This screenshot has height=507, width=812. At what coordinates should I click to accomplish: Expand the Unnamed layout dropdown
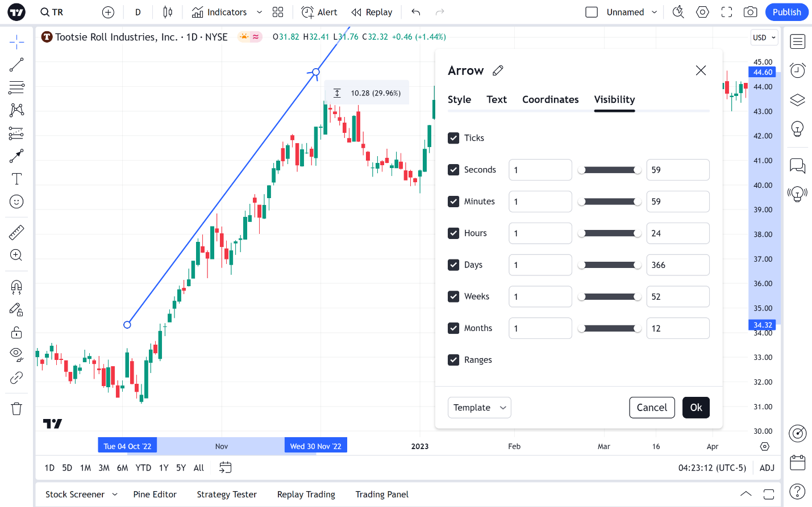(x=655, y=12)
